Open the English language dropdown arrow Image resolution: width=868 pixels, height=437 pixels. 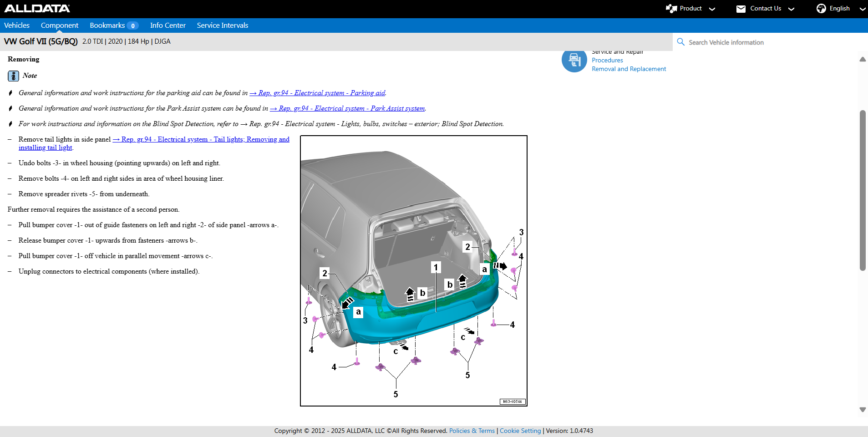coord(862,9)
